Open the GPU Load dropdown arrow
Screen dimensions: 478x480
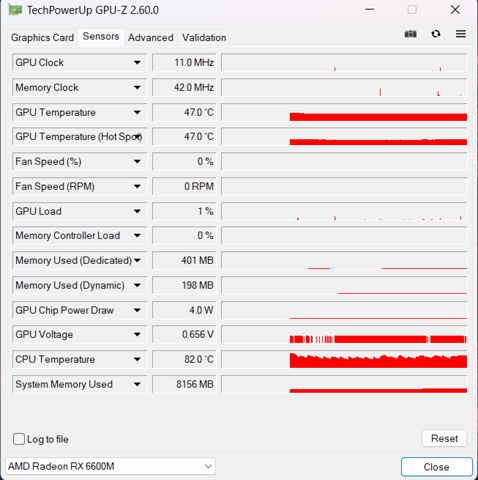pos(137,211)
